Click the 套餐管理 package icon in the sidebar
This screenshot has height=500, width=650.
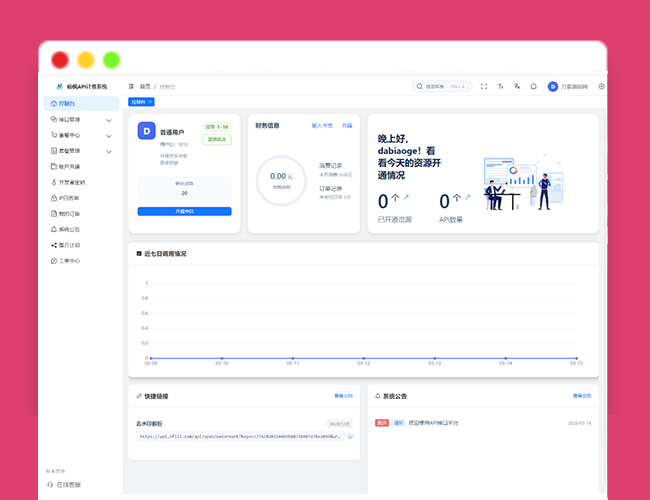(54, 151)
